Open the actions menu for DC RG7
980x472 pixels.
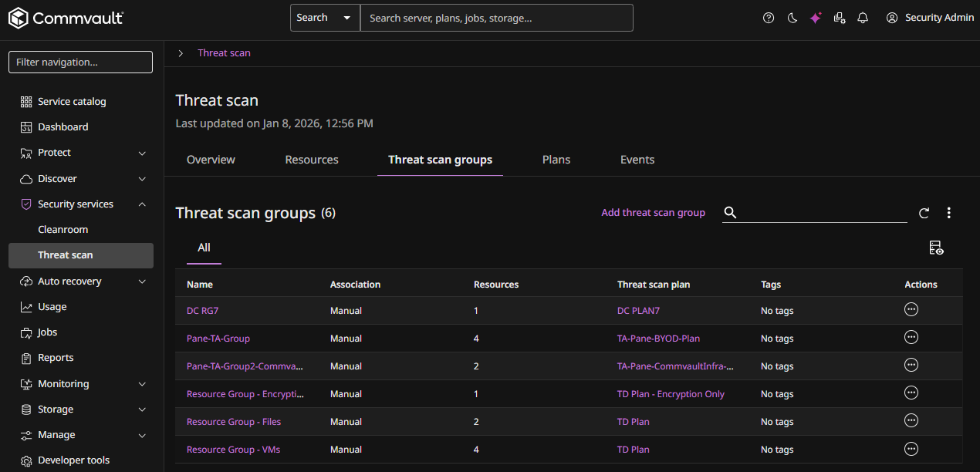click(x=911, y=309)
